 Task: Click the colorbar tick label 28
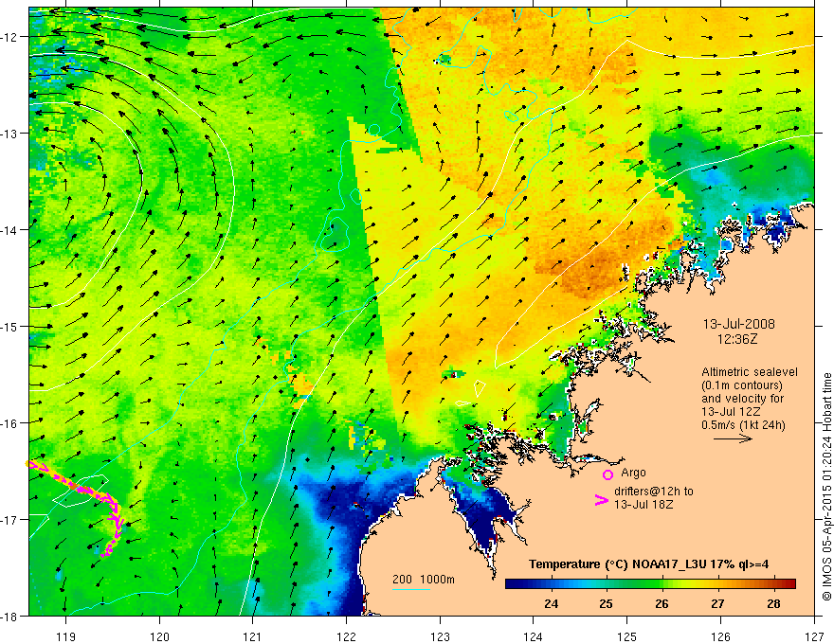pyautogui.click(x=774, y=603)
